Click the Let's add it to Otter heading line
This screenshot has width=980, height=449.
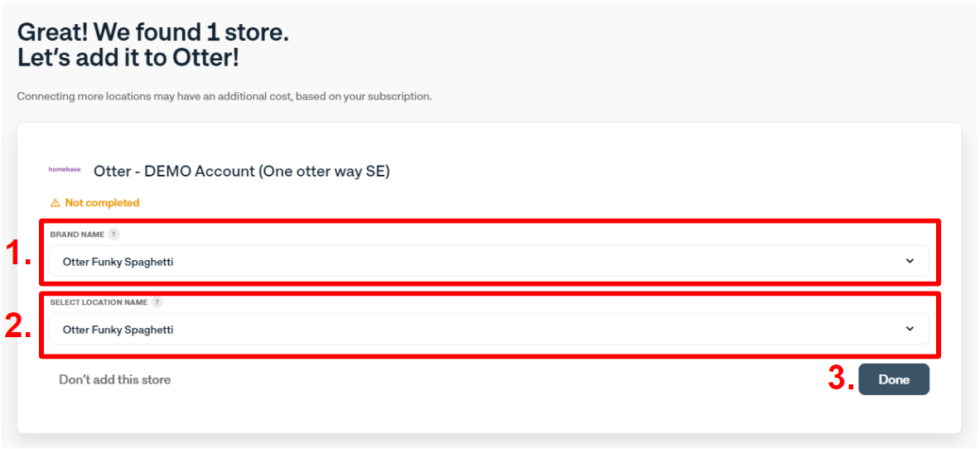pyautogui.click(x=128, y=57)
